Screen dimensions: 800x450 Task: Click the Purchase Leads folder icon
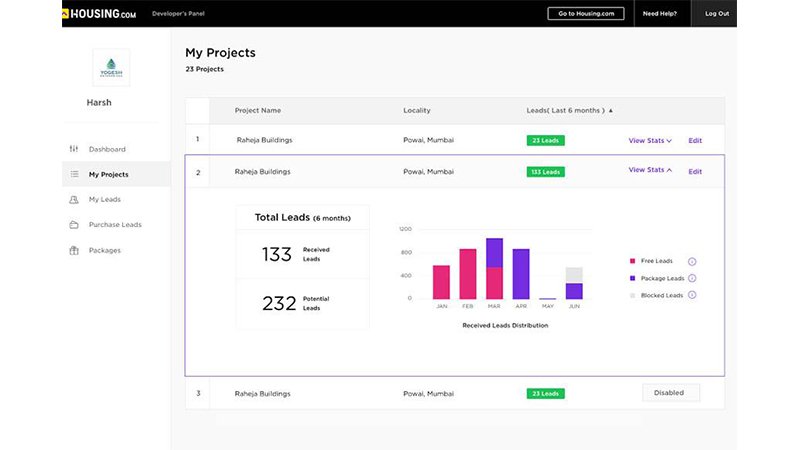tap(74, 224)
